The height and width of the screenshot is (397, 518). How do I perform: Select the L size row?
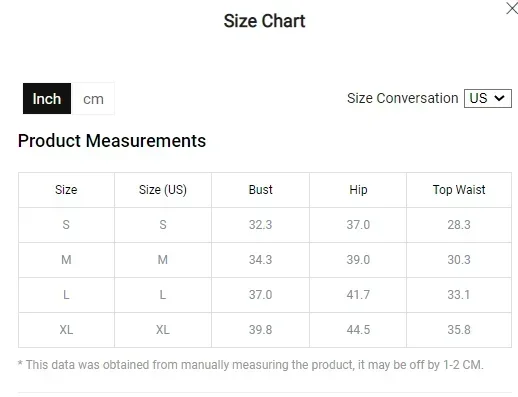click(x=265, y=295)
